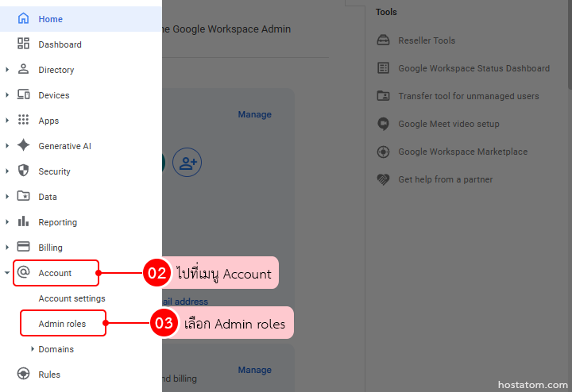Select the Generative AI menu label

click(64, 146)
